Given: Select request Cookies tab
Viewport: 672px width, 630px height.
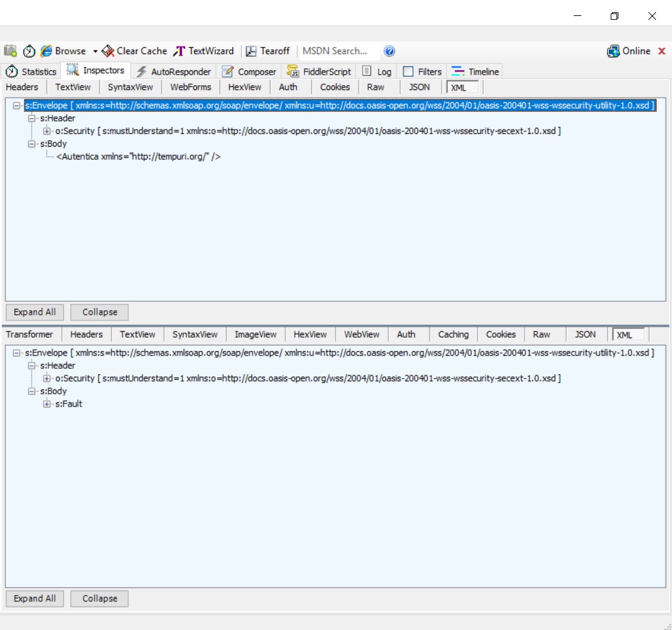Looking at the screenshot, I should click(335, 87).
